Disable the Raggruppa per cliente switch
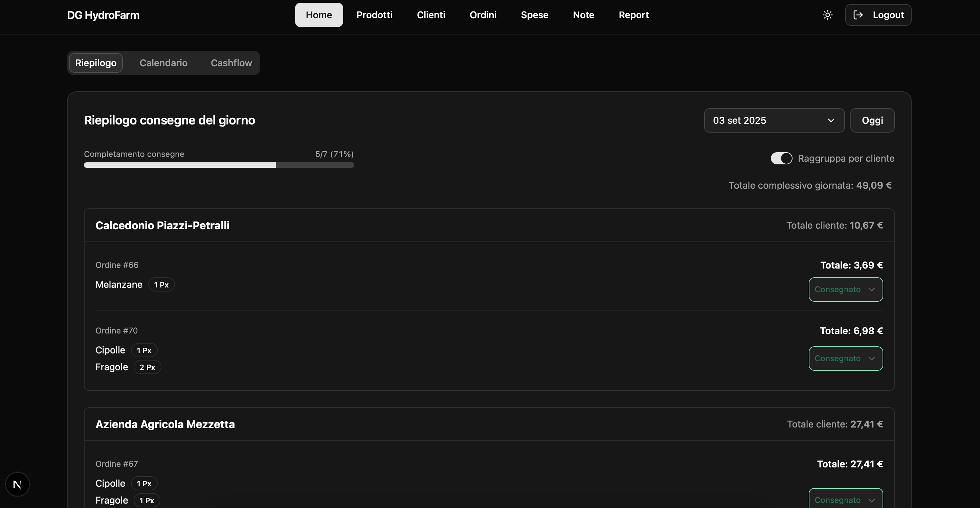The image size is (980, 508). tap(781, 158)
